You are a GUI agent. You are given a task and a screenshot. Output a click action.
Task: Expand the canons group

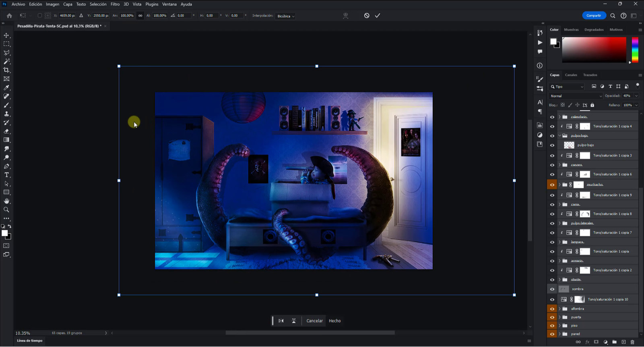(559, 165)
